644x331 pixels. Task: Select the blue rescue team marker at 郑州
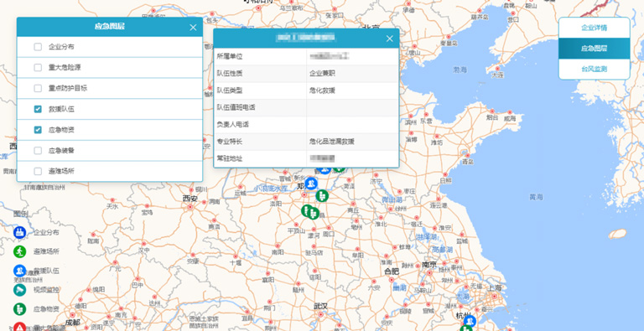coord(311,183)
